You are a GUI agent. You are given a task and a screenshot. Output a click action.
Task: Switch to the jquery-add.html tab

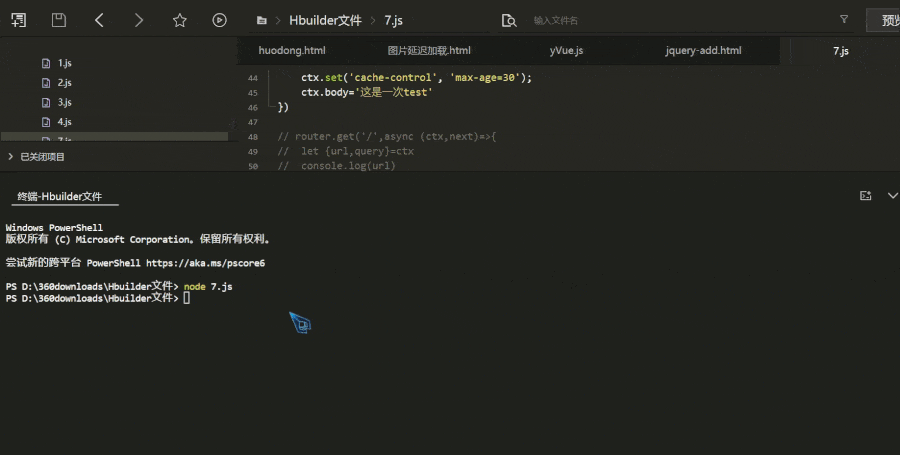pyautogui.click(x=703, y=50)
